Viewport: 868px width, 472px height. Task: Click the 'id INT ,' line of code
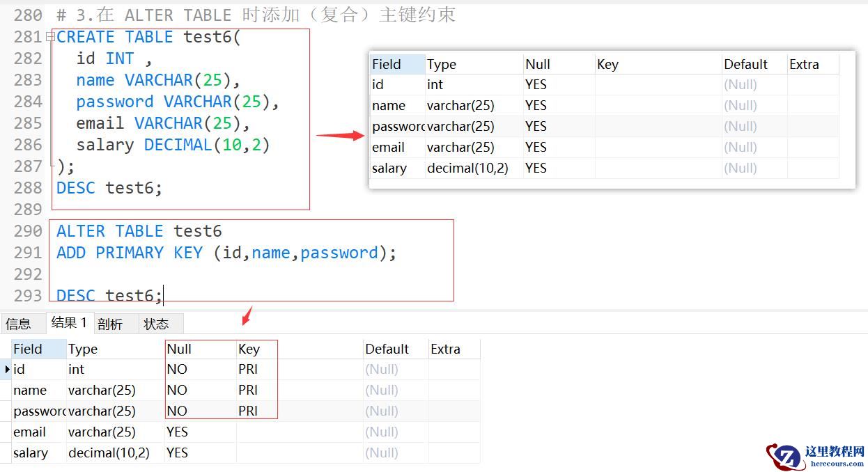pos(114,58)
